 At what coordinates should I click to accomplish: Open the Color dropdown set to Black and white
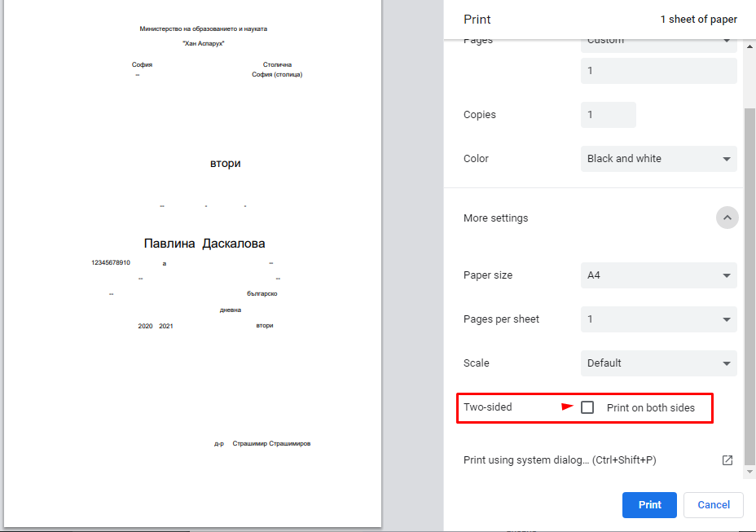tap(658, 159)
